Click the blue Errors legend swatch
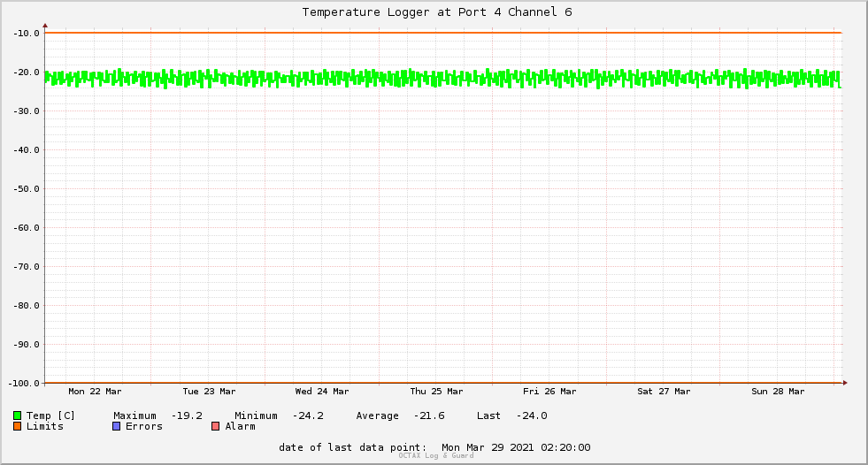 tap(116, 426)
